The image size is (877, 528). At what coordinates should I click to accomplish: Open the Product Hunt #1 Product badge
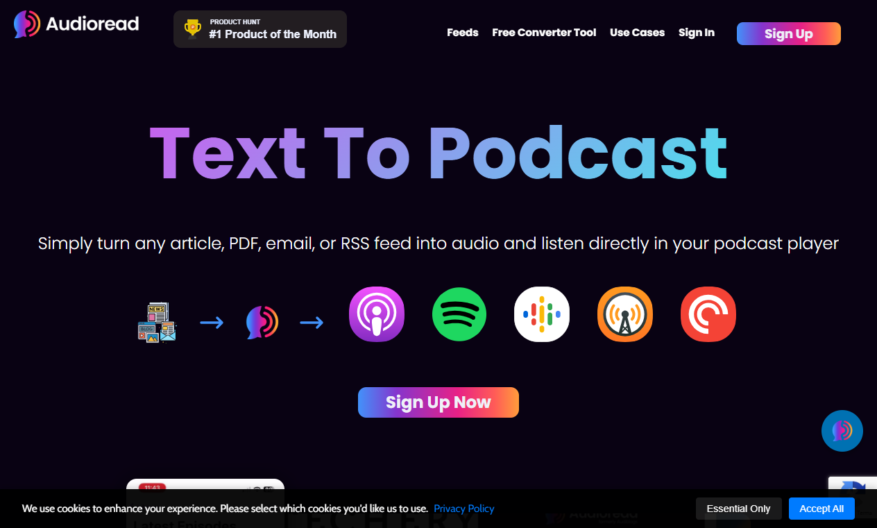pyautogui.click(x=260, y=29)
